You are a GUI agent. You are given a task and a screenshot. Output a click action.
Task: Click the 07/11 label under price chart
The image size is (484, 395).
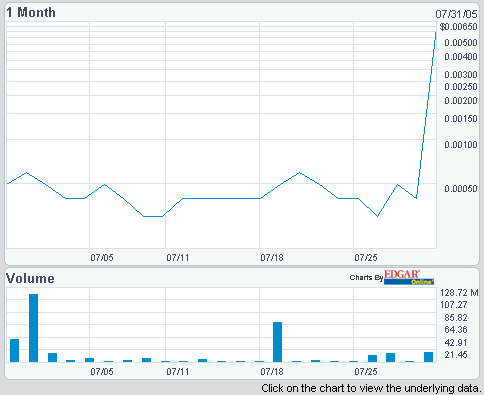(178, 258)
